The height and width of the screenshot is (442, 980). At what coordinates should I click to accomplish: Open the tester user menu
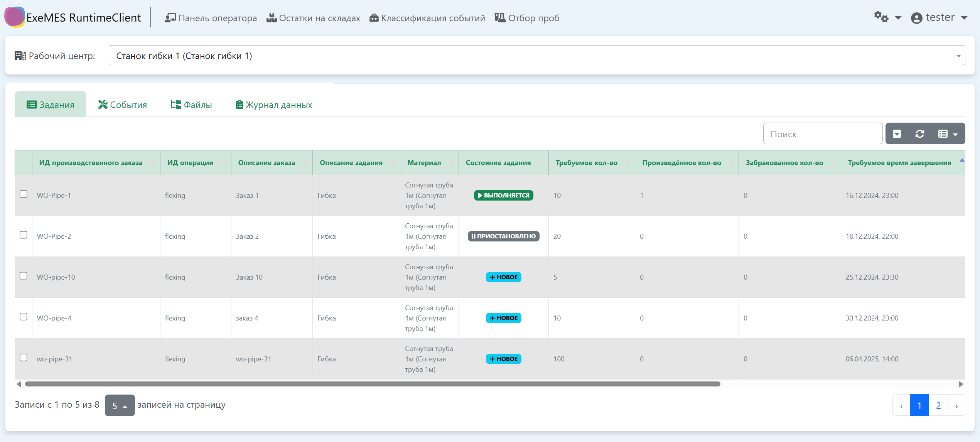pyautogui.click(x=939, y=18)
